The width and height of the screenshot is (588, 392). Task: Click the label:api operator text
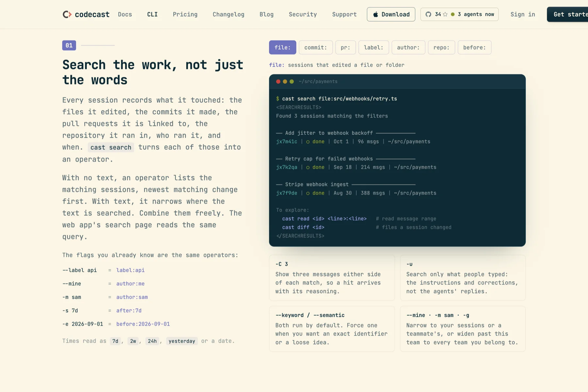(x=130, y=270)
